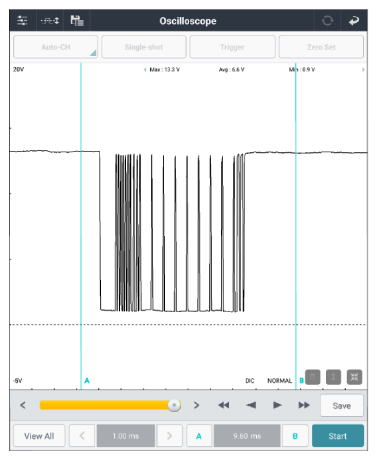Click the Max 13.3 V reading
Image resolution: width=378 pixels, height=460 pixels.
[x=165, y=70]
